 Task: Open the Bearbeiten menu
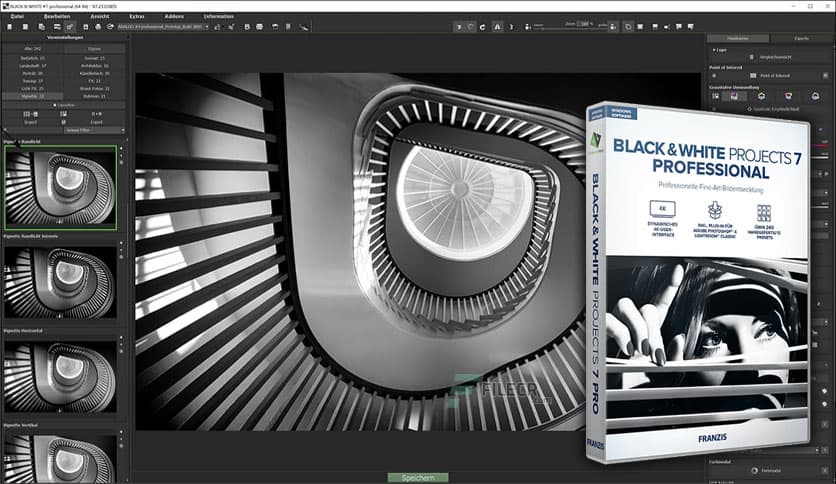pyautogui.click(x=57, y=17)
